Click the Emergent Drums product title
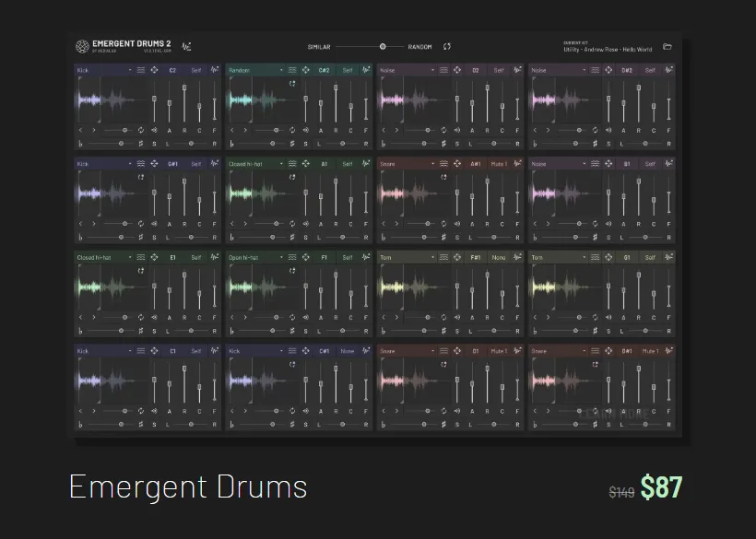 (x=188, y=486)
